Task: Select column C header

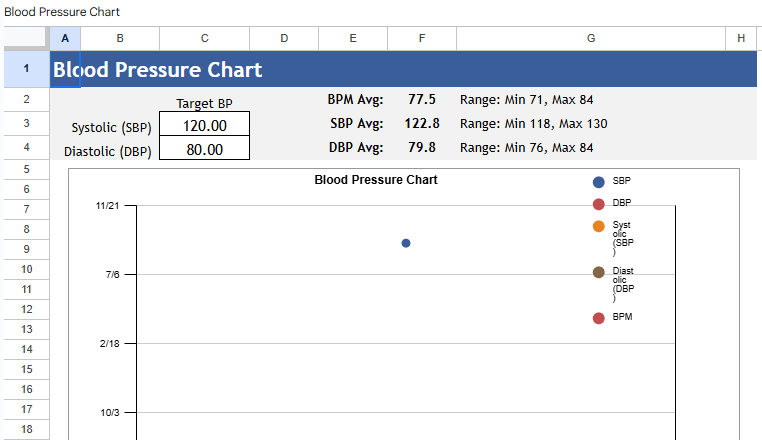Action: (204, 38)
